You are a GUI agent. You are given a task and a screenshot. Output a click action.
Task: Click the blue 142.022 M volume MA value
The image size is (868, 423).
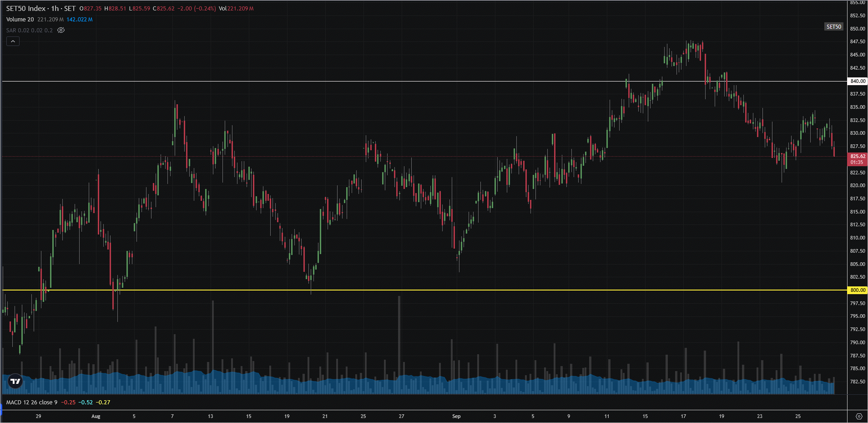click(80, 20)
